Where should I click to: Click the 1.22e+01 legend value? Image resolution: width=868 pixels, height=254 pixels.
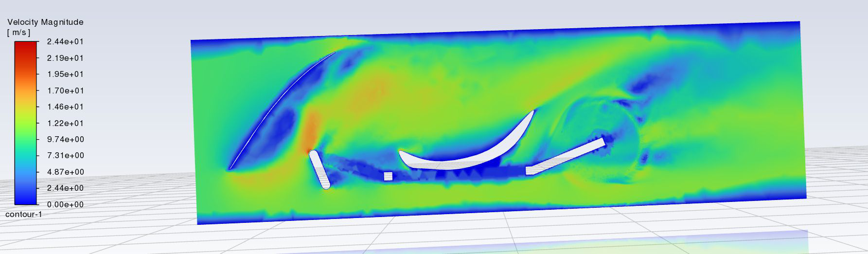tap(65, 123)
